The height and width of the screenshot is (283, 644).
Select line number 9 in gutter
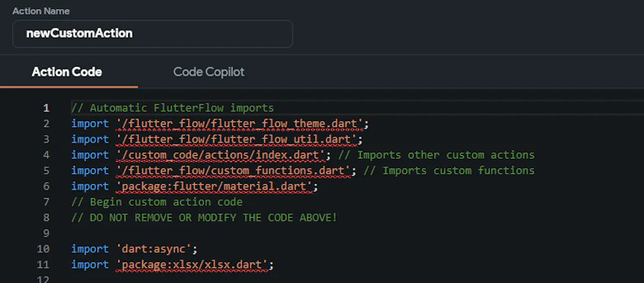46,233
